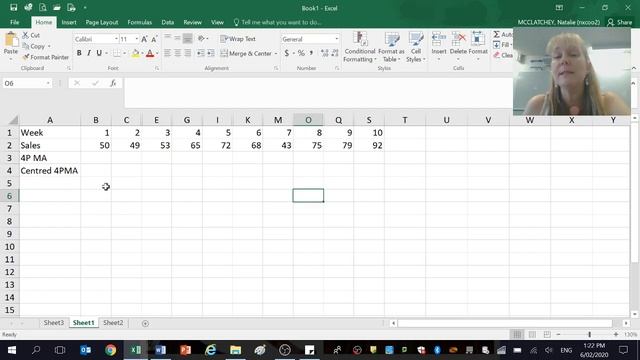Select column header O
The height and width of the screenshot is (360, 640).
(x=308, y=120)
